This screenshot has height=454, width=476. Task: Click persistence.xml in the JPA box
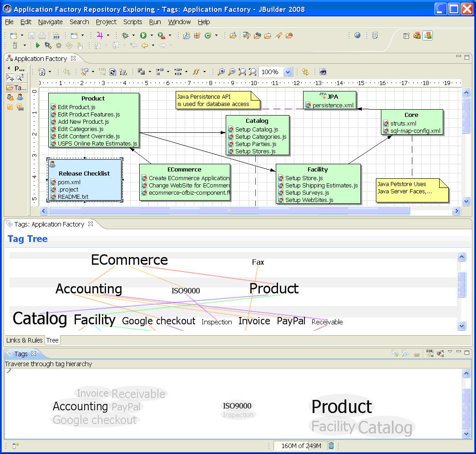coord(333,105)
